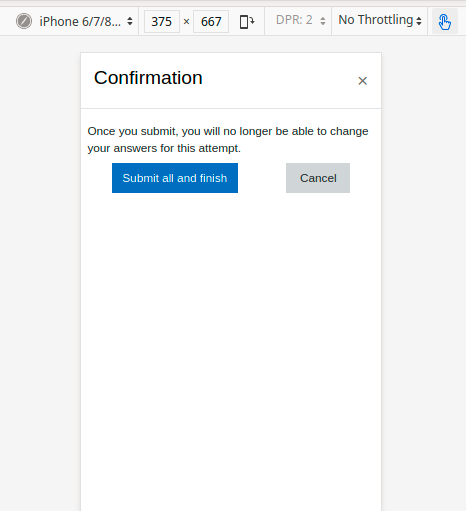466x511 pixels.
Task: Click the arrows beside No Throttling
Action: click(419, 21)
